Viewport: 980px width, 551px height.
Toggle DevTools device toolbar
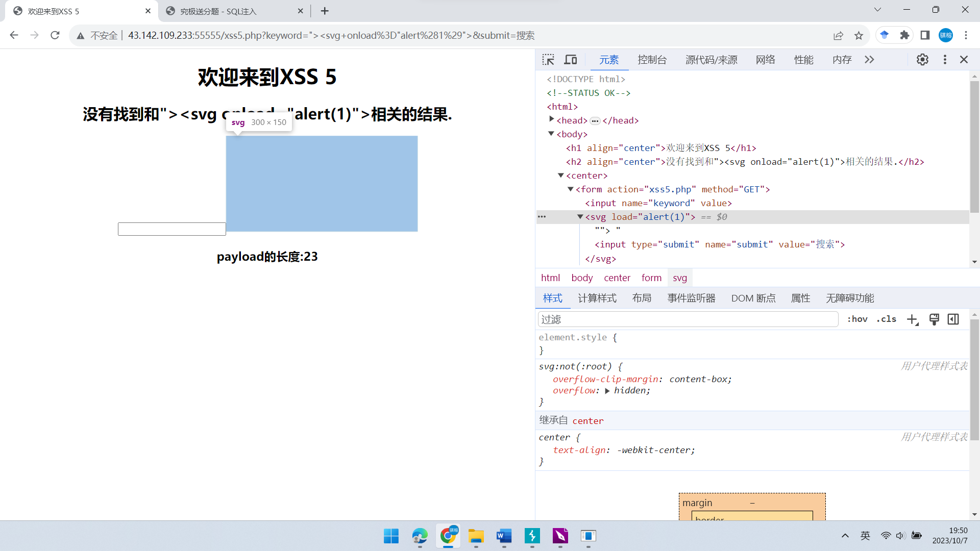[x=571, y=60]
